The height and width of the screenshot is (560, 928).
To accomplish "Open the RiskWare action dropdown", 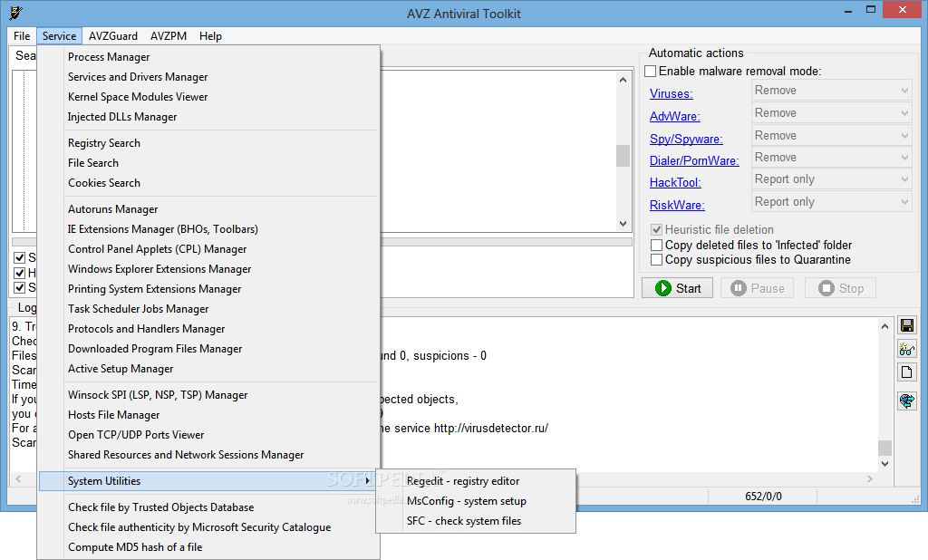I will coord(832,202).
